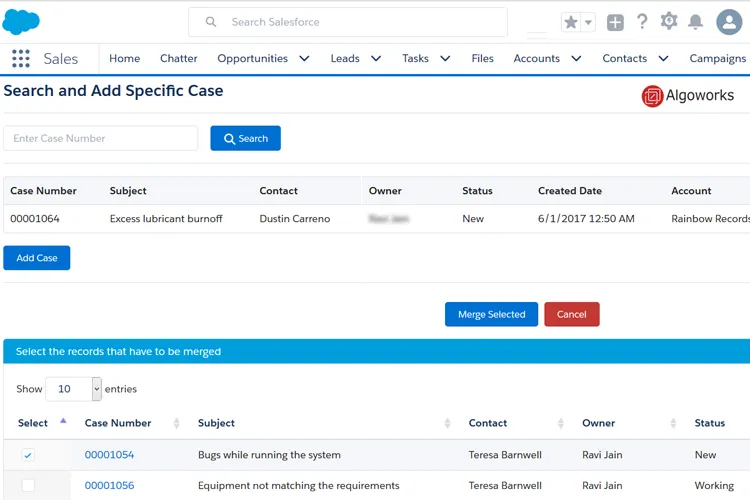Sort the table by Case Number column

point(118,423)
